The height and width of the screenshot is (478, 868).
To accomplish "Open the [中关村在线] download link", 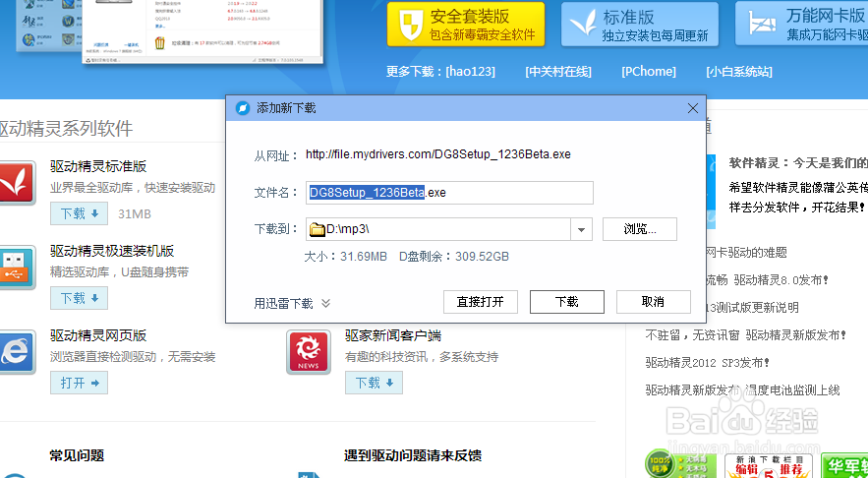I will pyautogui.click(x=558, y=72).
